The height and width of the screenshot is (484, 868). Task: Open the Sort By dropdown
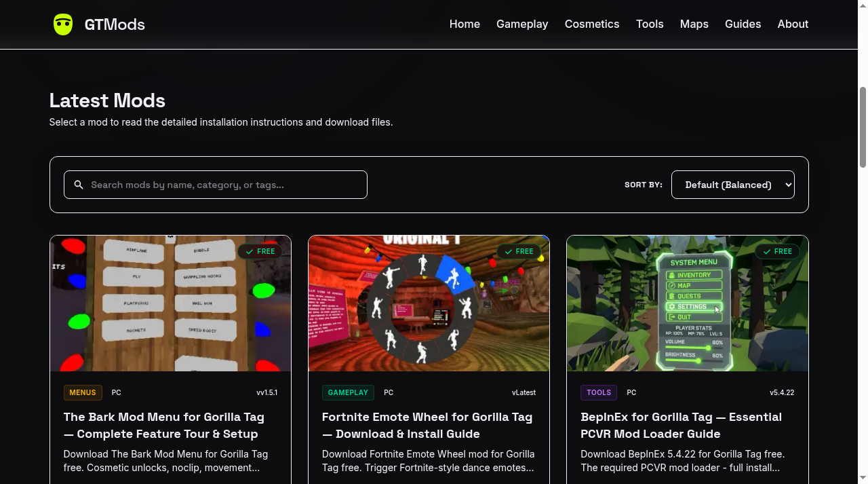(733, 185)
